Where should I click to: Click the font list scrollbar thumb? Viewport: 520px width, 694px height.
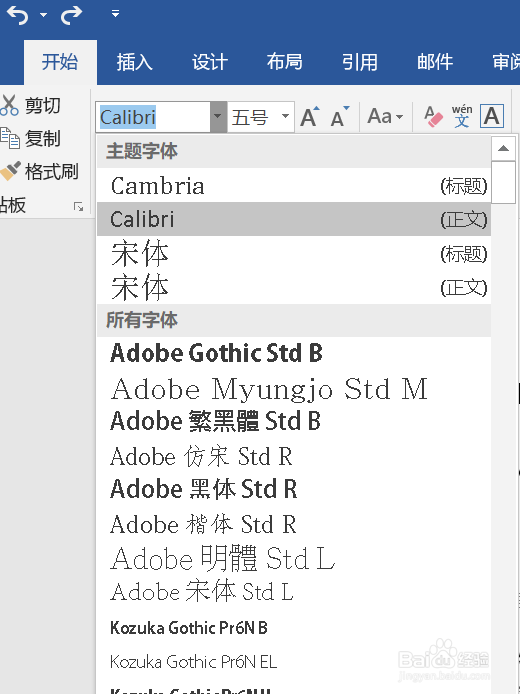[503, 182]
